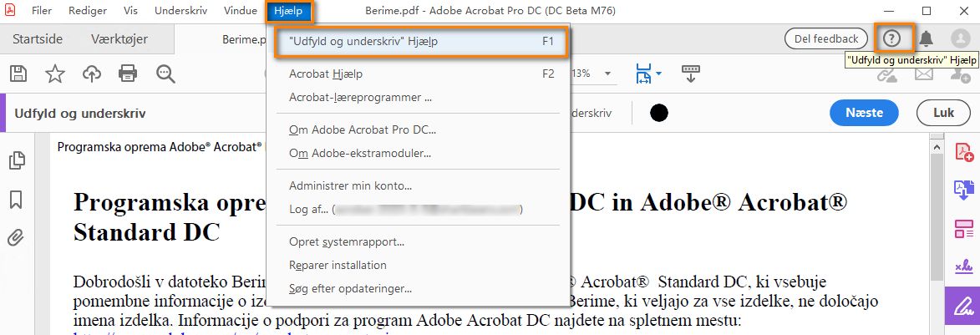Viewport: 980px width, 335px height.
Task: Upload file with cloud arrow icon
Action: click(x=92, y=74)
